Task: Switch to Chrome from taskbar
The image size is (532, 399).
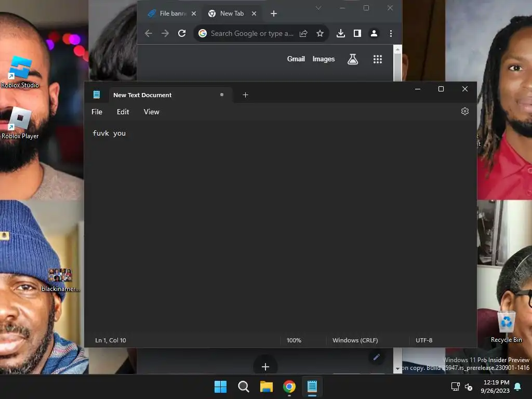Action: pos(289,387)
